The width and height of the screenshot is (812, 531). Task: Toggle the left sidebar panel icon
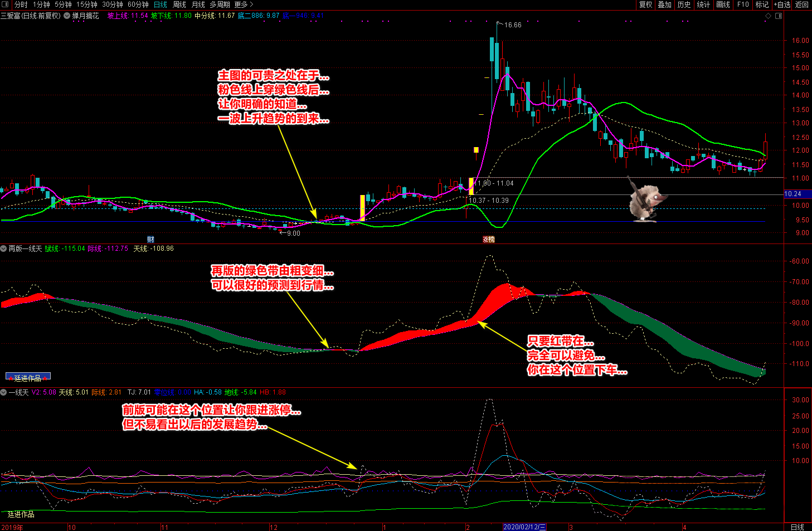[6, 4]
